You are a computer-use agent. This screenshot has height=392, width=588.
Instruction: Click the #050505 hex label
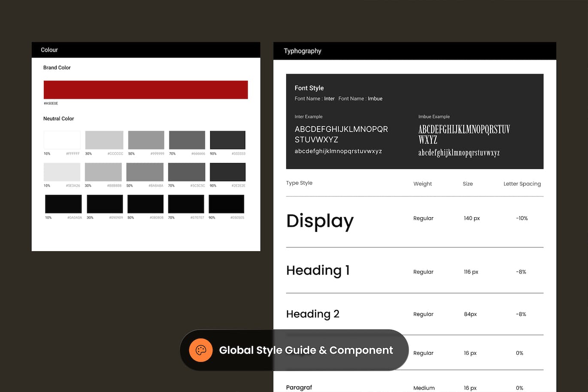237,218
